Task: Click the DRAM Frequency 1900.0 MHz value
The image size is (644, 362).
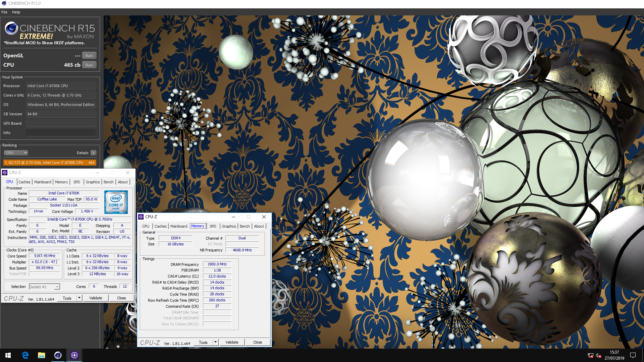Action: tap(217, 264)
